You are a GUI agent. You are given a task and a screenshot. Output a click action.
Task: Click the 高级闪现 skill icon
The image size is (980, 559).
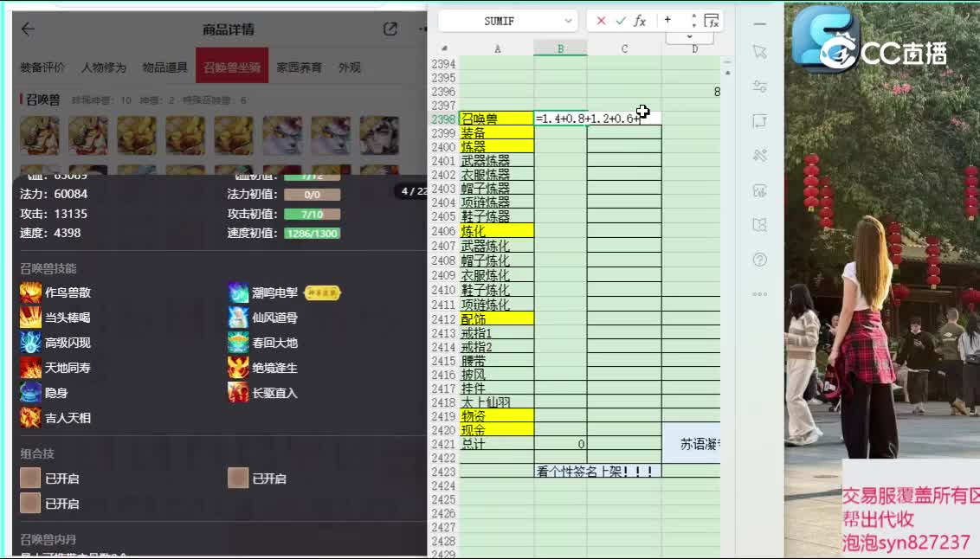tap(30, 343)
